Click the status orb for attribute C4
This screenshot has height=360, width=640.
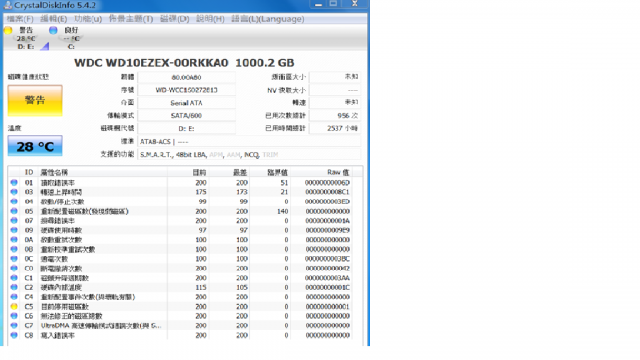point(14,297)
